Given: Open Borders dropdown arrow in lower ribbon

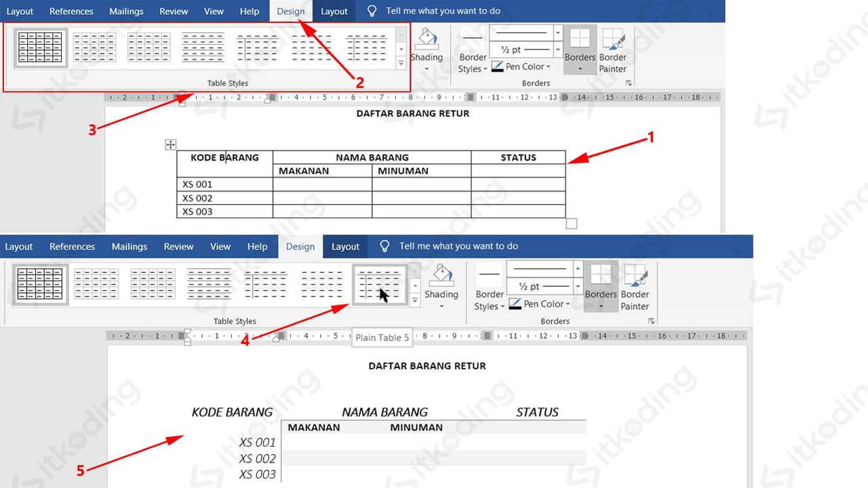Looking at the screenshot, I should click(x=601, y=306).
